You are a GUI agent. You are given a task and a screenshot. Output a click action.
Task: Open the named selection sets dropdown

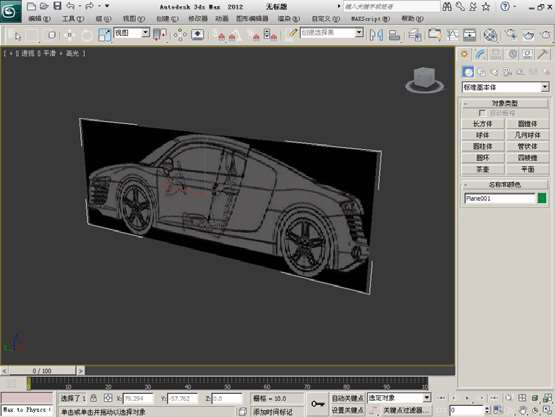332,33
